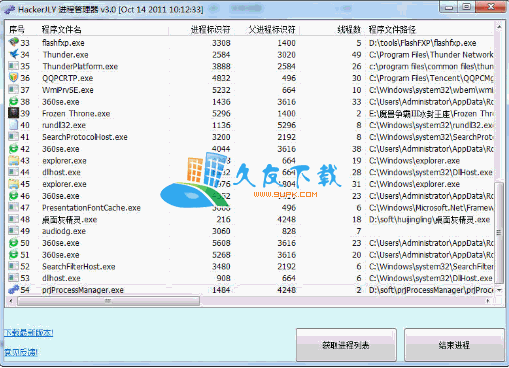The image size is (509, 368).
Task: Maximize the HackerJLY window
Action: (x=466, y=7)
